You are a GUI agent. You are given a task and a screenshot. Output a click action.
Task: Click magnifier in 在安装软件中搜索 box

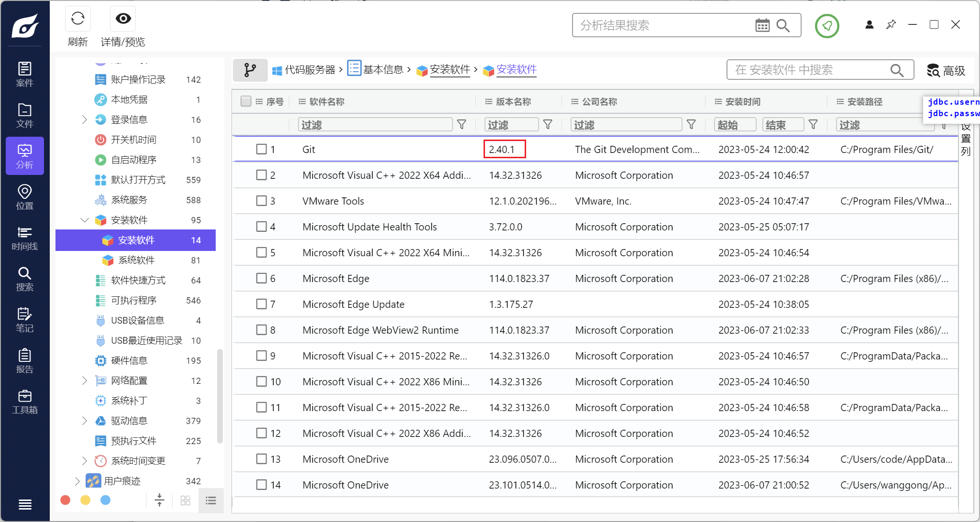tap(897, 70)
